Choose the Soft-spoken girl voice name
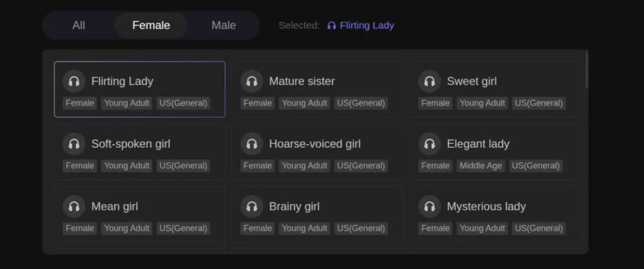Screen dimensions: 644x269 pyautogui.click(x=131, y=144)
